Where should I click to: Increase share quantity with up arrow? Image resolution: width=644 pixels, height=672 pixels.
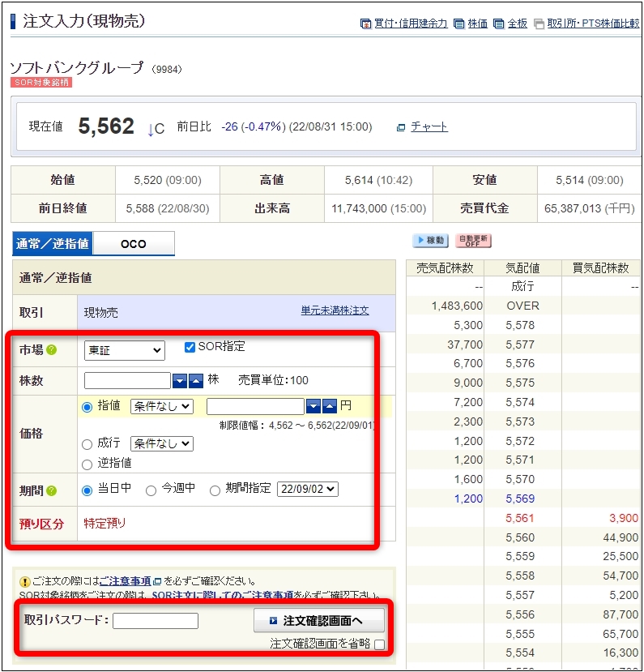click(196, 381)
